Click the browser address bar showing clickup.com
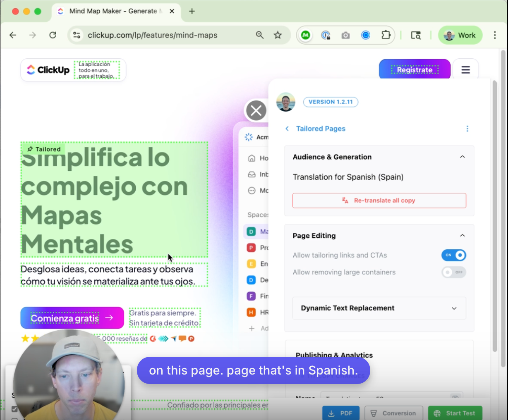The width and height of the screenshot is (508, 420). [x=153, y=35]
